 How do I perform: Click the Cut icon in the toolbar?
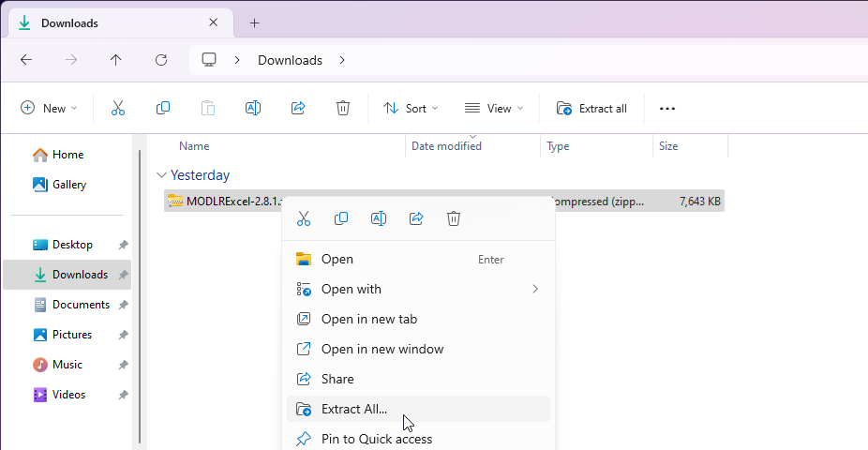tap(118, 109)
